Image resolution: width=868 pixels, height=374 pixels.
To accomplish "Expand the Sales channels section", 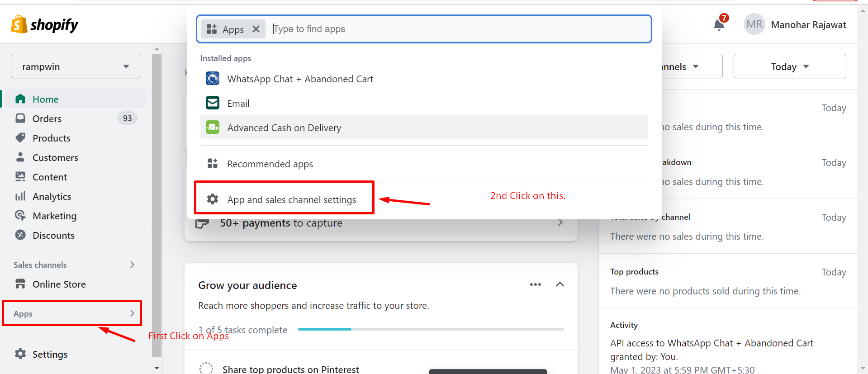I will coord(132,265).
